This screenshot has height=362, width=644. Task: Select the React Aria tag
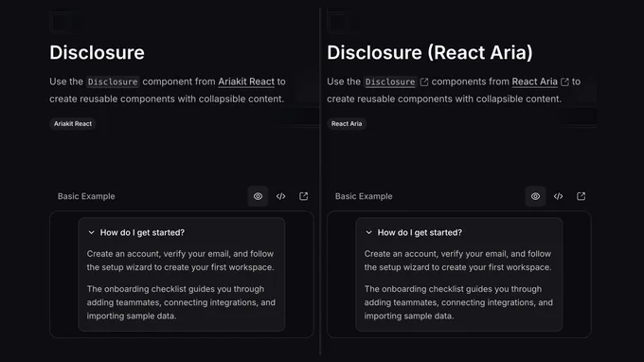(x=347, y=124)
